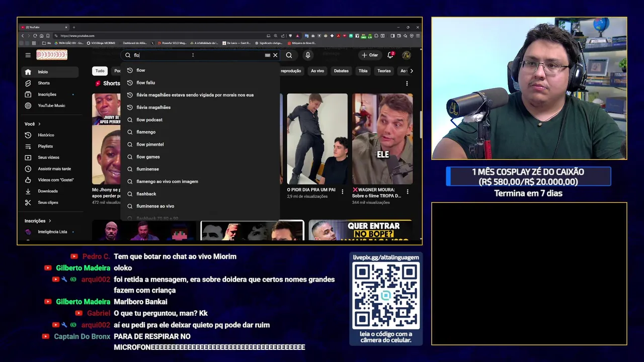Choose the plain 'fluminense' suggestion
This screenshot has height=362, width=644.
click(x=200, y=169)
